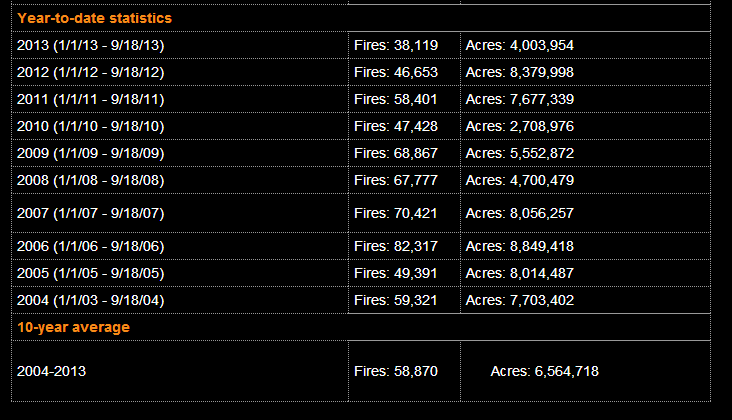
Task: Click the Acres: 6,564,718 average value
Action: click(x=544, y=371)
